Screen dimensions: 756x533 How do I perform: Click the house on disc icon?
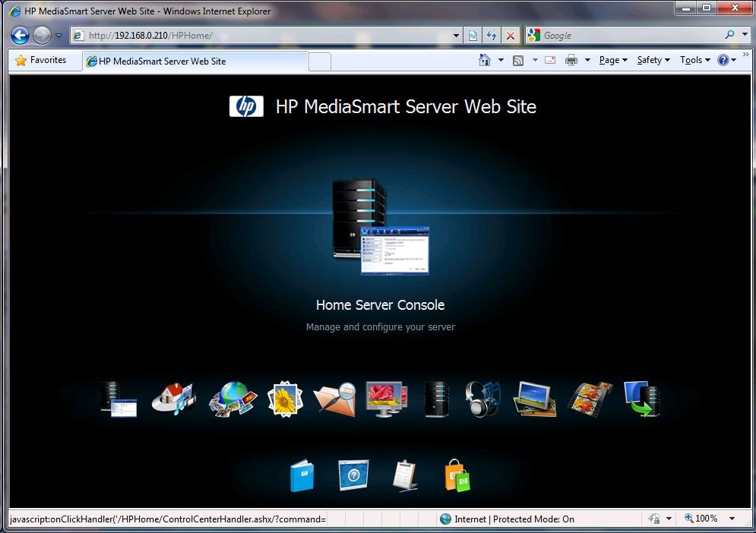click(174, 399)
